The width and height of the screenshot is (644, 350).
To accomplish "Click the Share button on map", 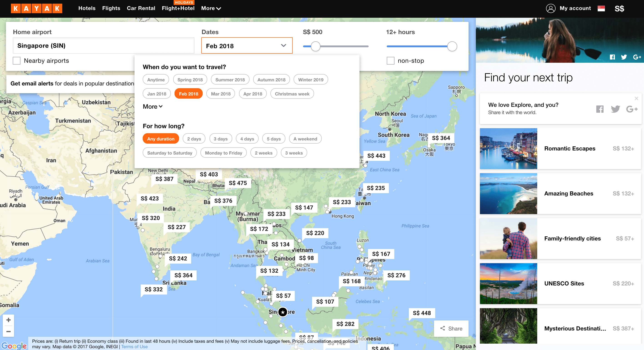I will [451, 328].
